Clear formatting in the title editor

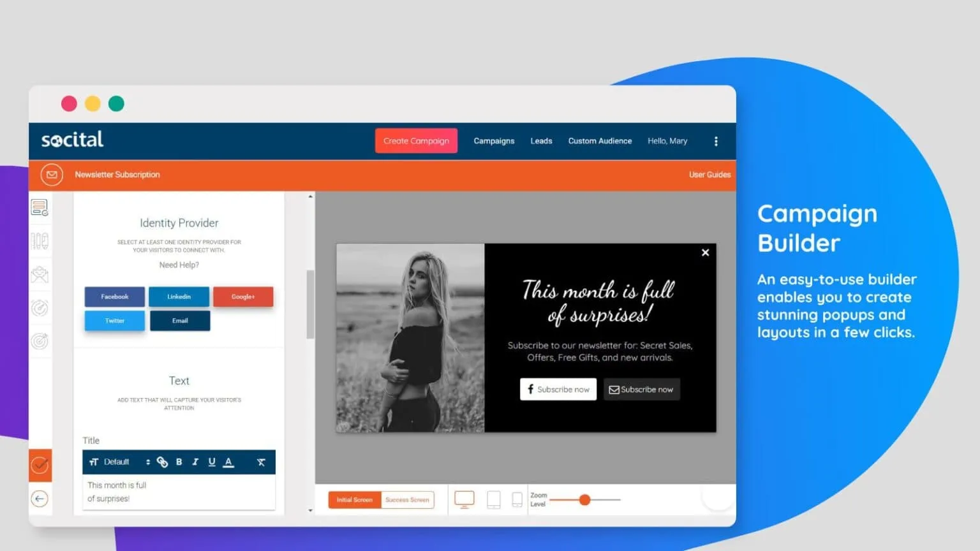(261, 462)
